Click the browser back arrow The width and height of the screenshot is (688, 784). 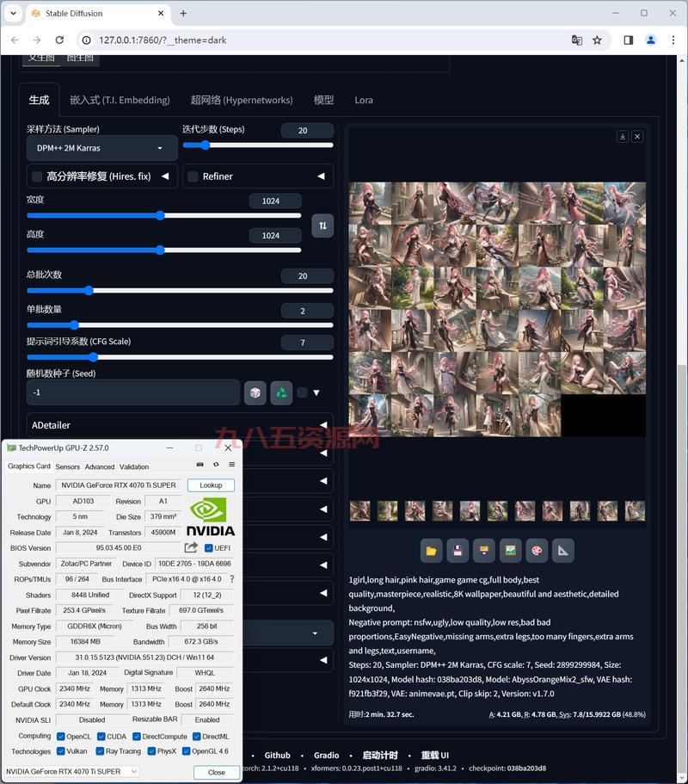pos(15,40)
